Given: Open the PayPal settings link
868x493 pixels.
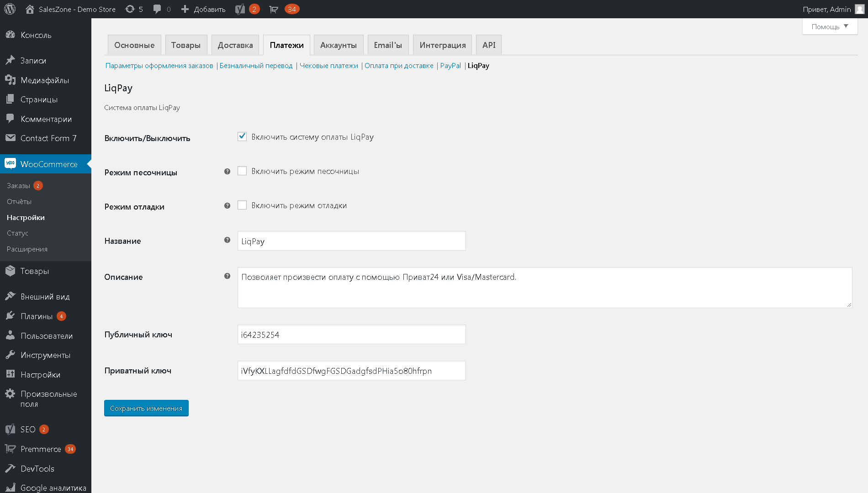Looking at the screenshot, I should (x=450, y=66).
